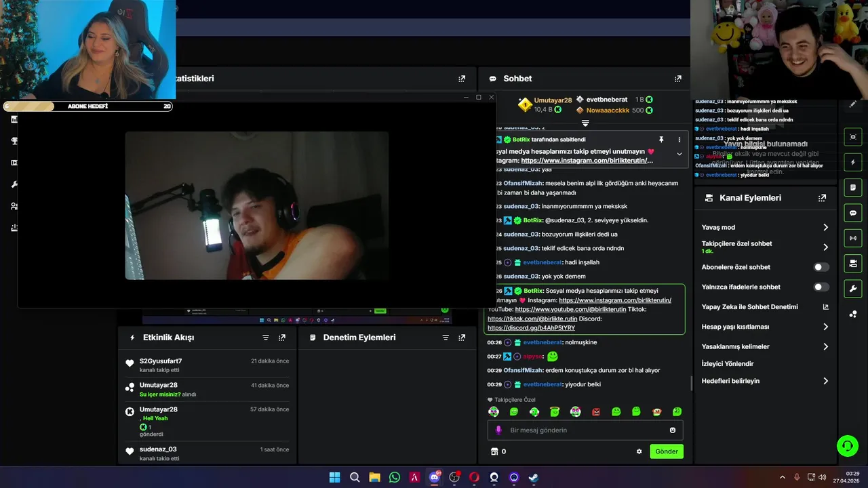This screenshot has width=868, height=488.
Task: Click username S2Gyusufart7 in activity feed
Action: pos(161,361)
